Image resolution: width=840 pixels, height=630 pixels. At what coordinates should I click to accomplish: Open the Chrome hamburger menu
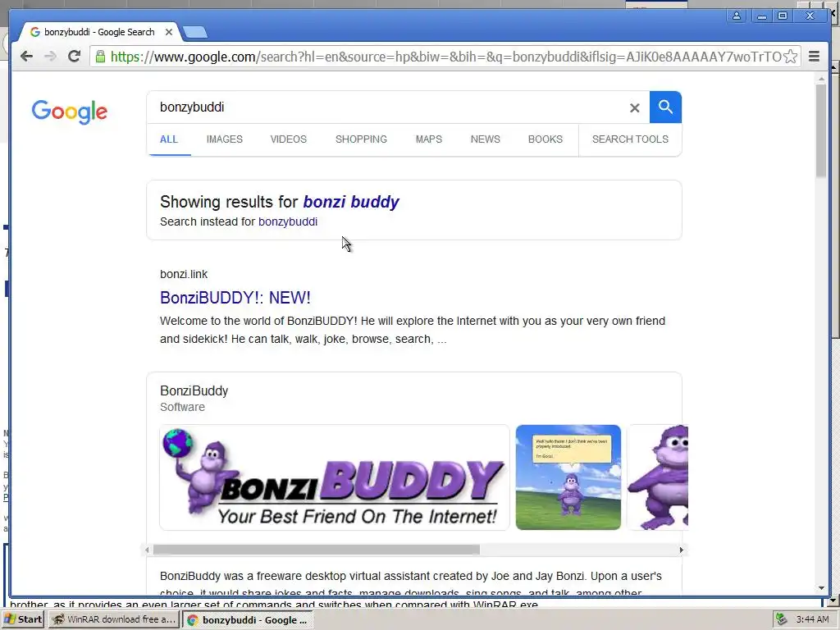tap(814, 57)
